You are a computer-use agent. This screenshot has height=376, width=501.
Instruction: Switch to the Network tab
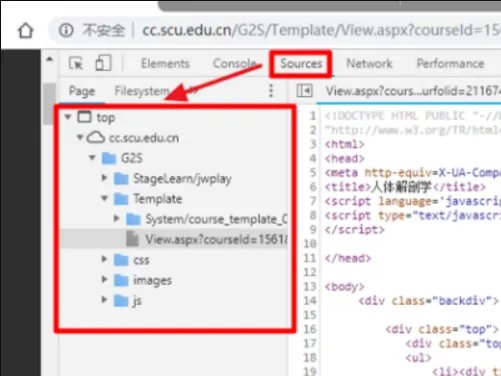tap(369, 63)
